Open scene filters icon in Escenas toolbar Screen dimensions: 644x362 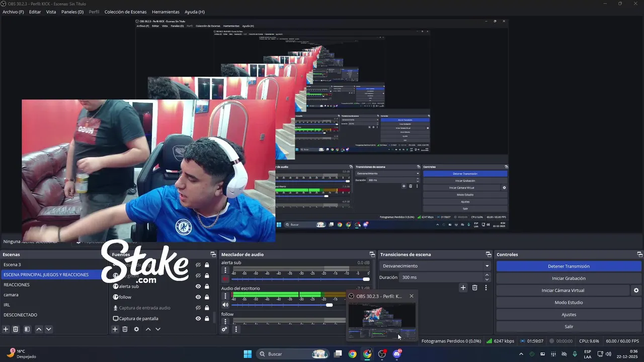(27, 329)
